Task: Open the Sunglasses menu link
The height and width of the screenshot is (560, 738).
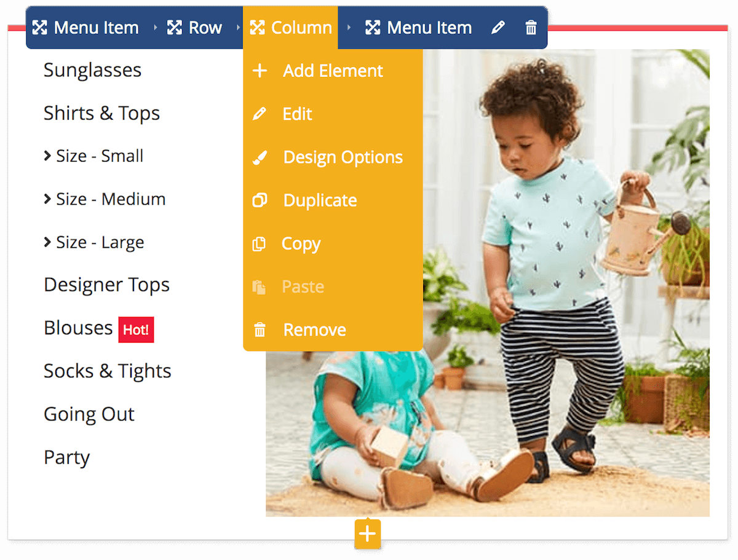Action: click(93, 70)
